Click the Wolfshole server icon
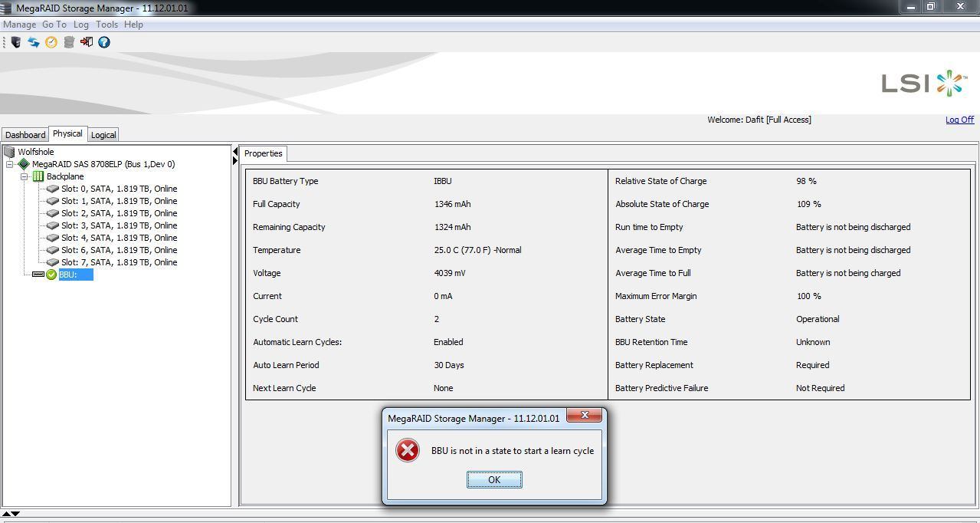Viewport: 980px width, 523px height. coord(10,152)
